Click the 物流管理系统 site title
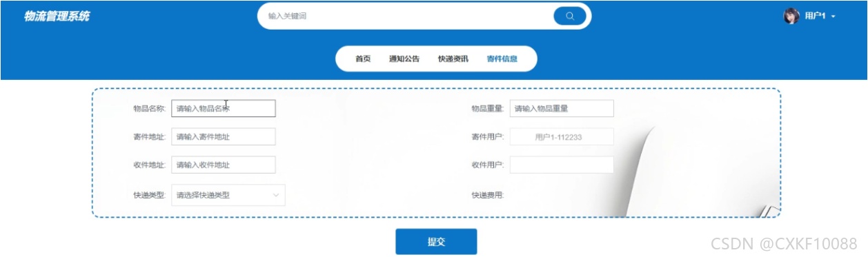The height and width of the screenshot is (257, 868). click(57, 16)
